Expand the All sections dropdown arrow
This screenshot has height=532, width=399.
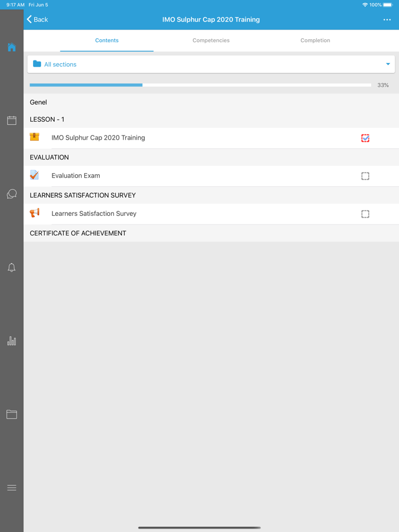(x=388, y=64)
